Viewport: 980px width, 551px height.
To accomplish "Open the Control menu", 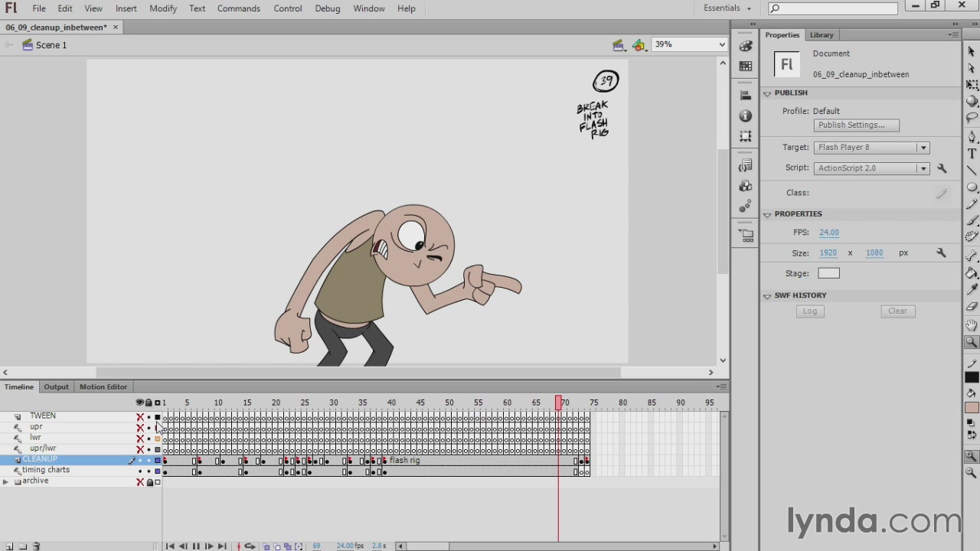I will tap(288, 8).
